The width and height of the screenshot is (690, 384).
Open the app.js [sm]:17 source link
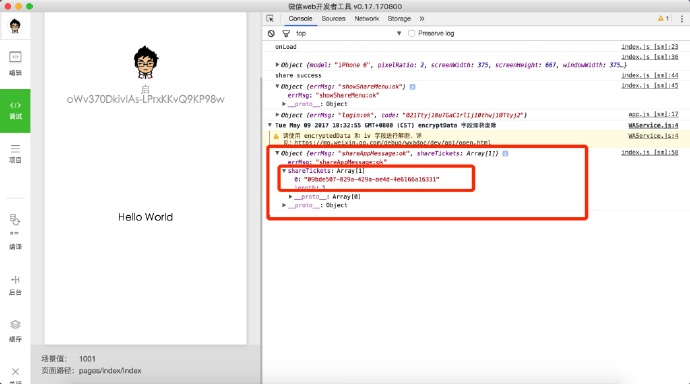point(653,114)
